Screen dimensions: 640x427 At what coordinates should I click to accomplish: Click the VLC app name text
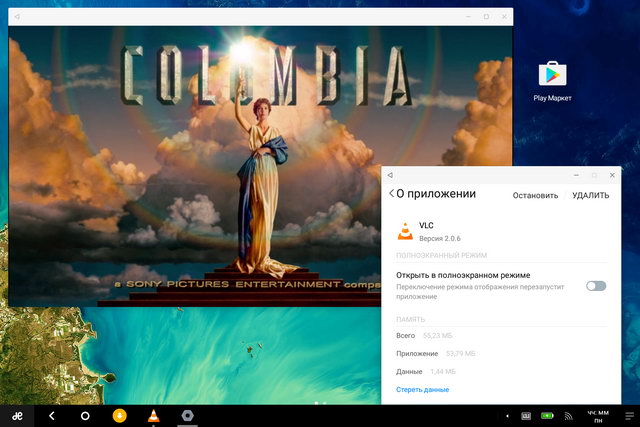[426, 225]
